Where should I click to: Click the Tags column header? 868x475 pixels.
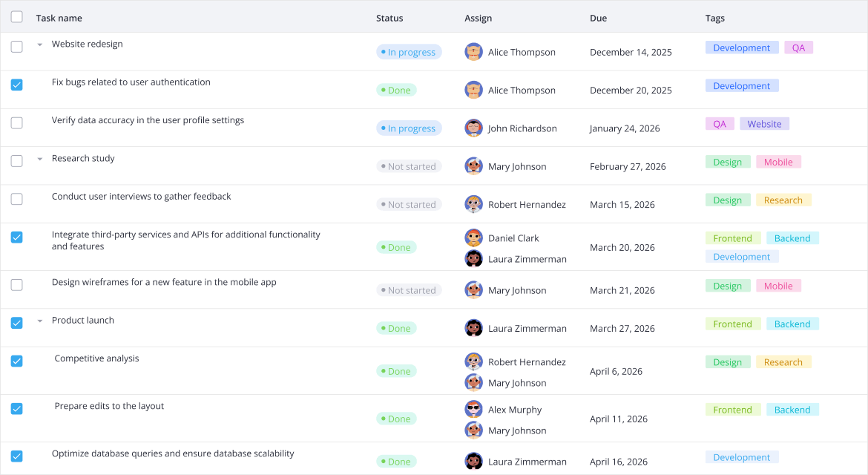714,18
